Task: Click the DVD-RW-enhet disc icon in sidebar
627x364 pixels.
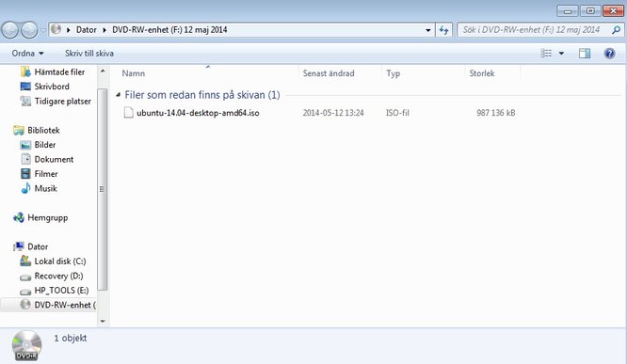Action: pos(25,305)
